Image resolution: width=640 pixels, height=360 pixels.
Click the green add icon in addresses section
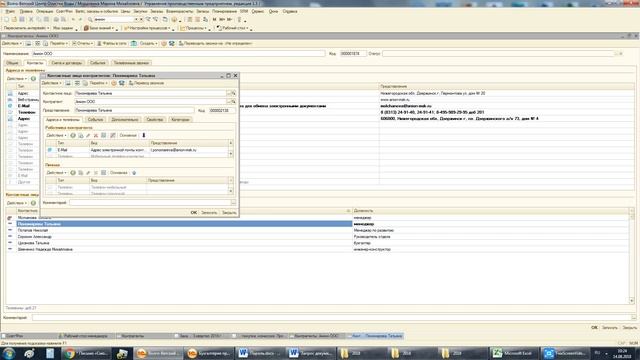(33, 78)
